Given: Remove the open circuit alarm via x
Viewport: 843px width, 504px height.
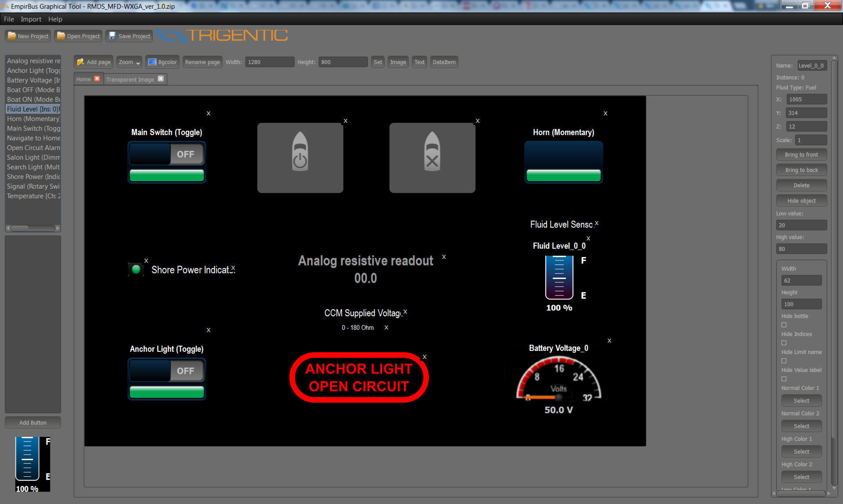Looking at the screenshot, I should (425, 357).
